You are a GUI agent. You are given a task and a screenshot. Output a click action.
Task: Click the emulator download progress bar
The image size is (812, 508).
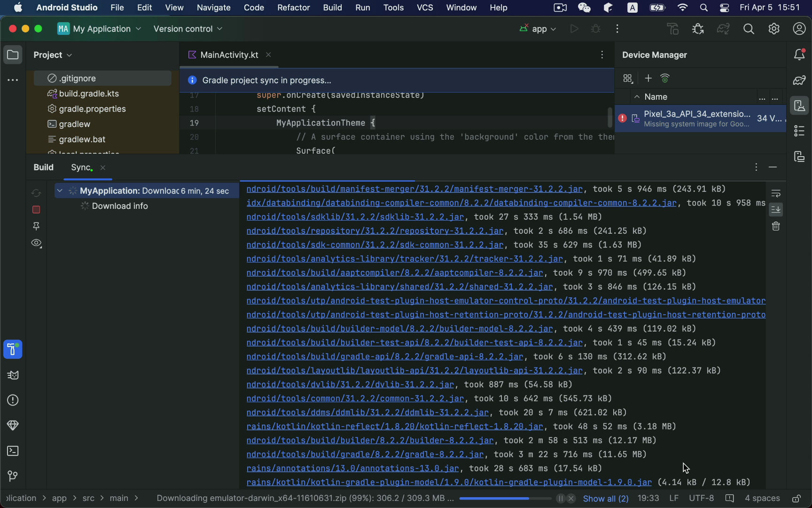click(x=505, y=499)
